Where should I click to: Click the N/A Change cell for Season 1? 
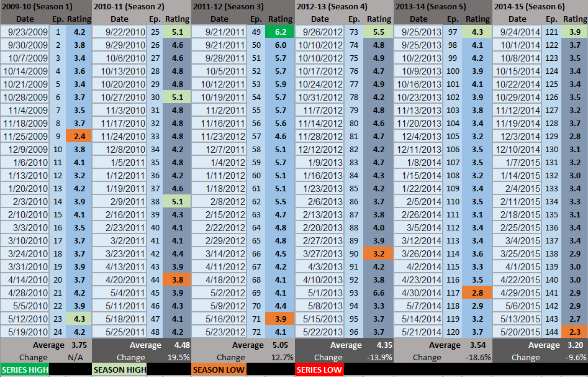point(75,357)
